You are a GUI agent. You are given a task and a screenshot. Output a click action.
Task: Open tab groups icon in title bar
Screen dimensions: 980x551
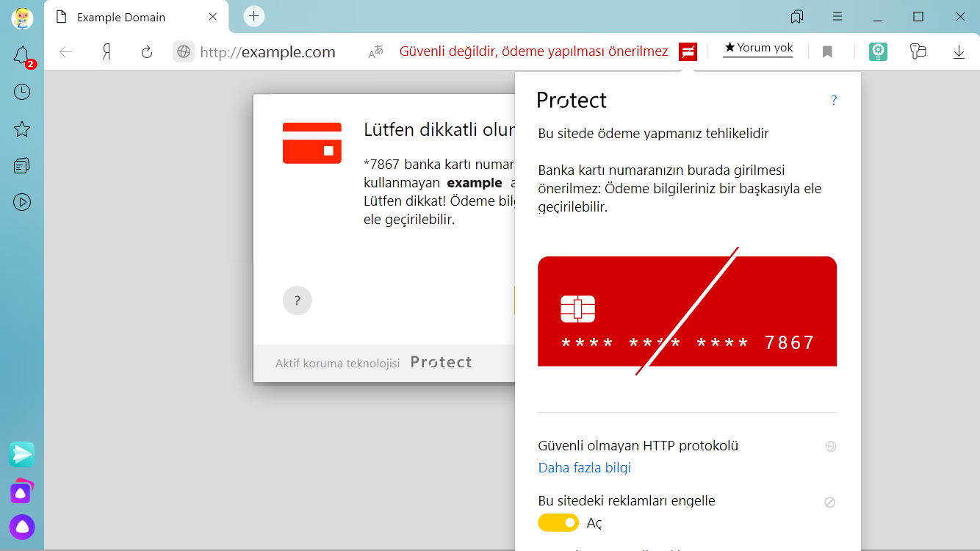pyautogui.click(x=797, y=16)
